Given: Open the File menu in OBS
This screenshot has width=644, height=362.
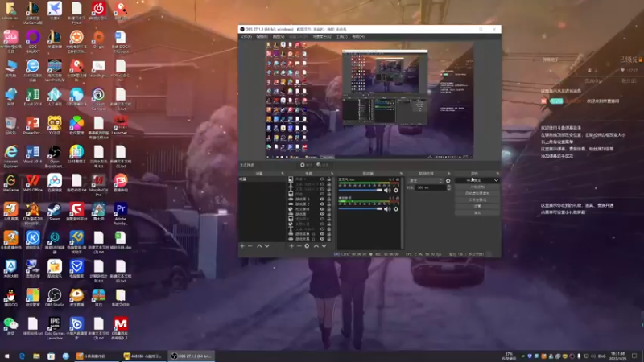Looking at the screenshot, I should click(x=246, y=37).
